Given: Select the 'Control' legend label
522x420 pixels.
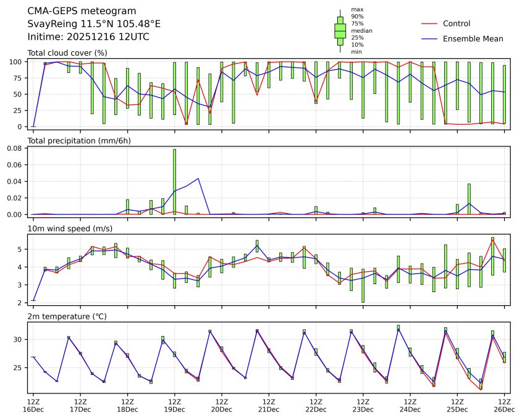Looking at the screenshot, I should click(x=457, y=23).
